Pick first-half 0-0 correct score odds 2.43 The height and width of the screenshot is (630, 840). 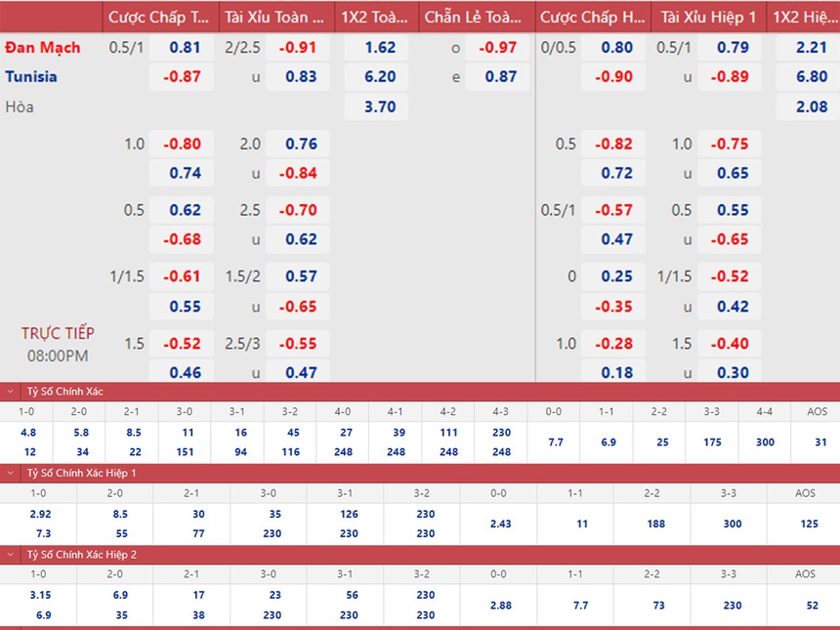pyautogui.click(x=498, y=524)
